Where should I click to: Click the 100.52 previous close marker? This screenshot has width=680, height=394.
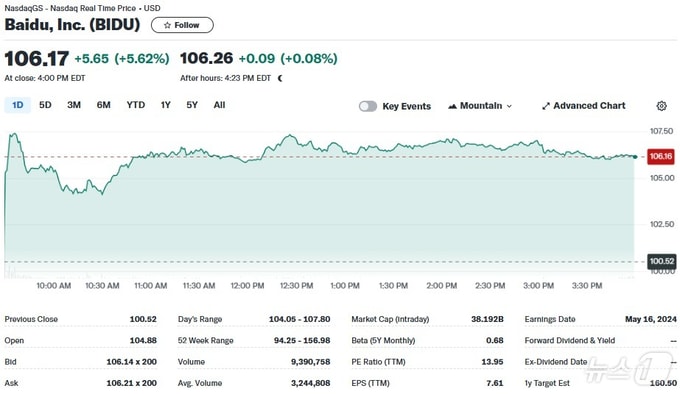pos(662,261)
